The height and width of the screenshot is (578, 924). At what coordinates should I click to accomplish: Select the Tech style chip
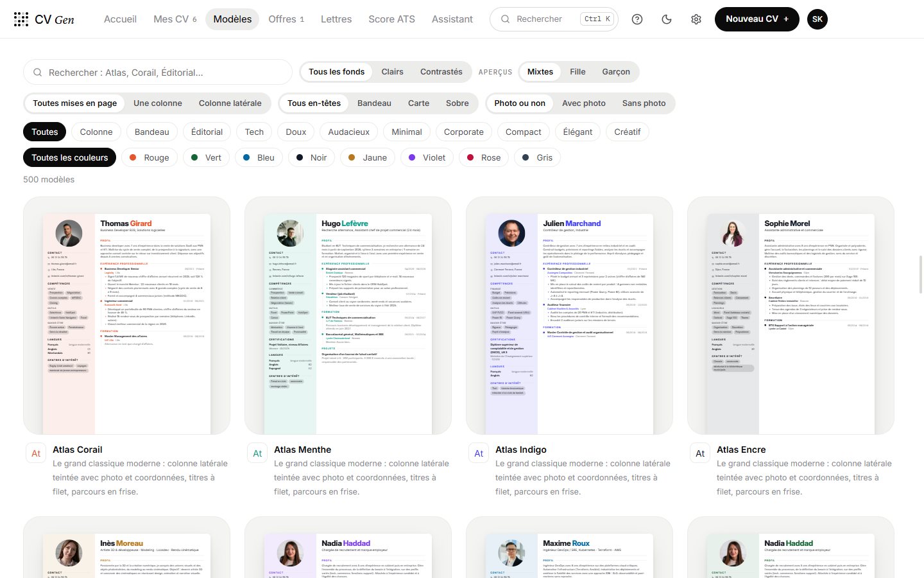tap(254, 132)
